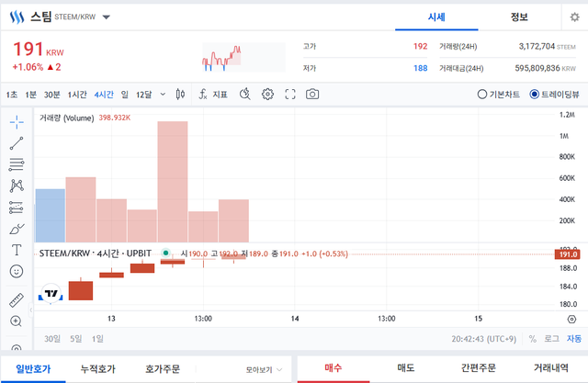This screenshot has width=588, height=383.
Task: Set date range to 30일
Action: click(x=52, y=339)
